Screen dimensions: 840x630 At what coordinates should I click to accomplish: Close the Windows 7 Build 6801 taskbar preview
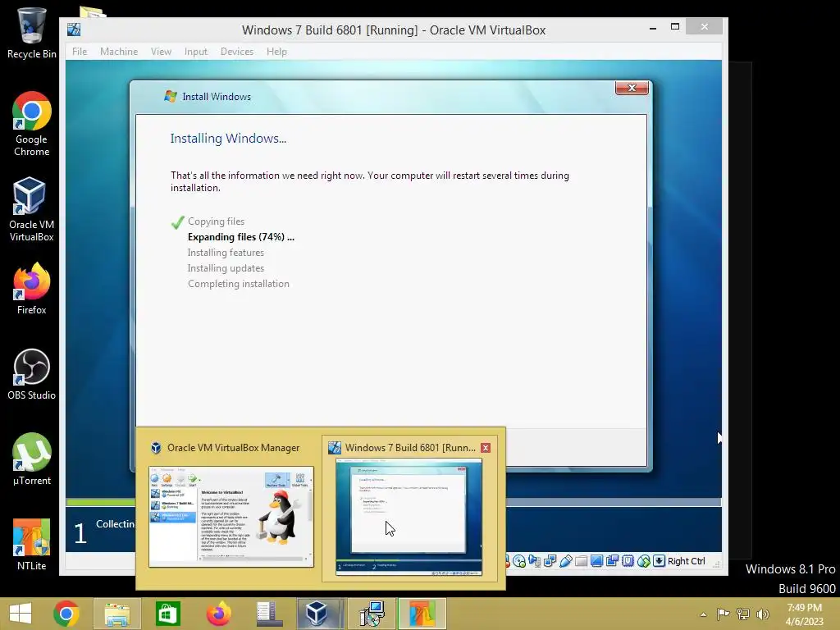[486, 448]
